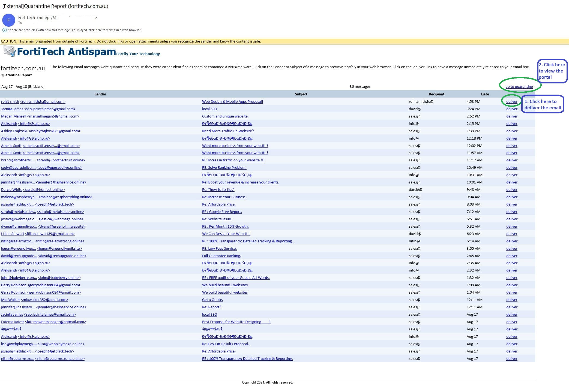Deliver the 'Web Design & Mobile Apps Proposal!' email

coord(512,102)
